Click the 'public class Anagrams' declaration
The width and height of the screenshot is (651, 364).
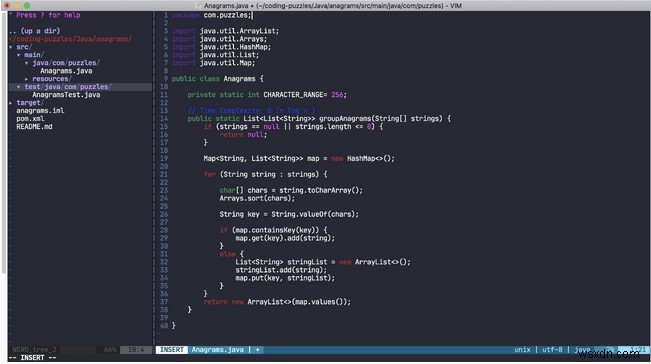point(218,79)
